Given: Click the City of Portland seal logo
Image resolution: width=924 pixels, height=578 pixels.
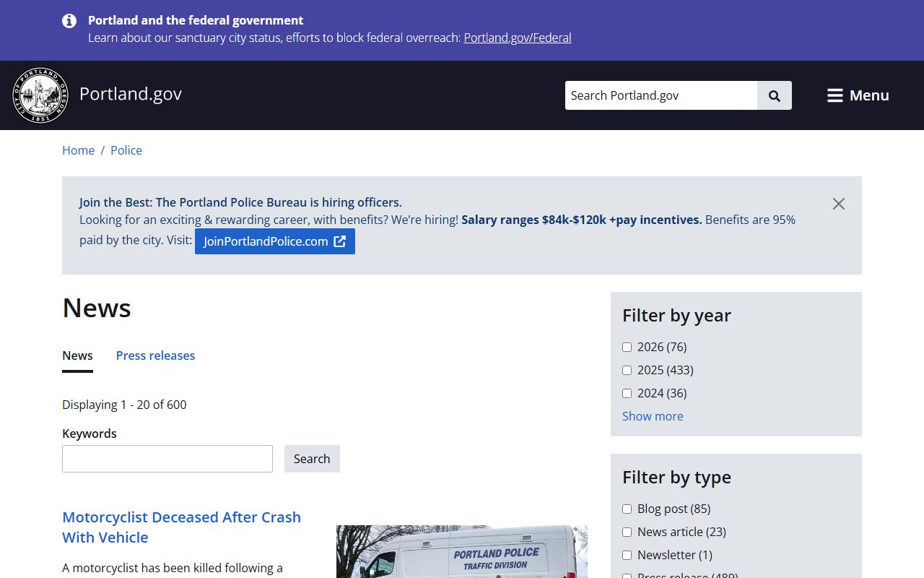Looking at the screenshot, I should 40,95.
